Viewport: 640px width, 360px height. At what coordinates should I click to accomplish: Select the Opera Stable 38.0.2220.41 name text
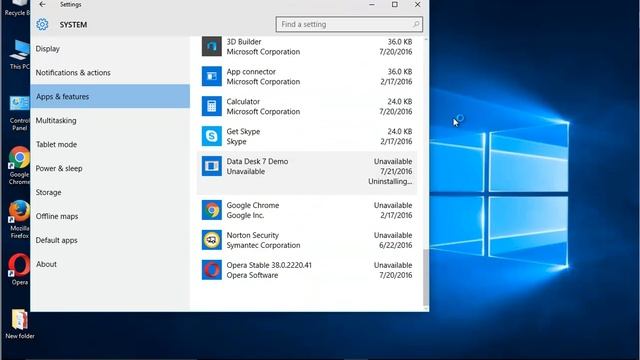(x=269, y=265)
